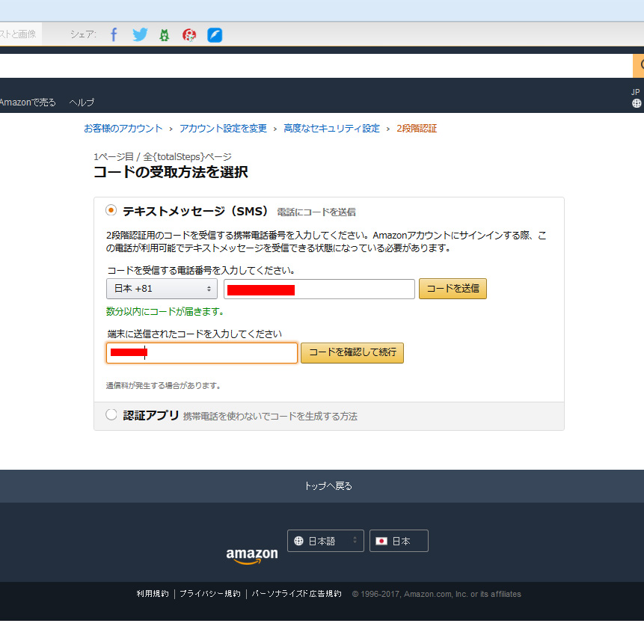Click the white search box in header

(316, 65)
